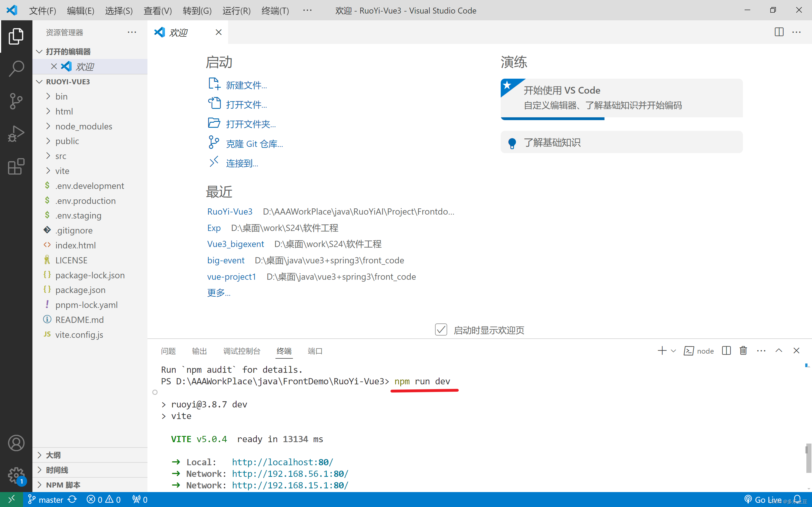Maximize the terminal panel with the up chevron
812x507 pixels.
(778, 351)
